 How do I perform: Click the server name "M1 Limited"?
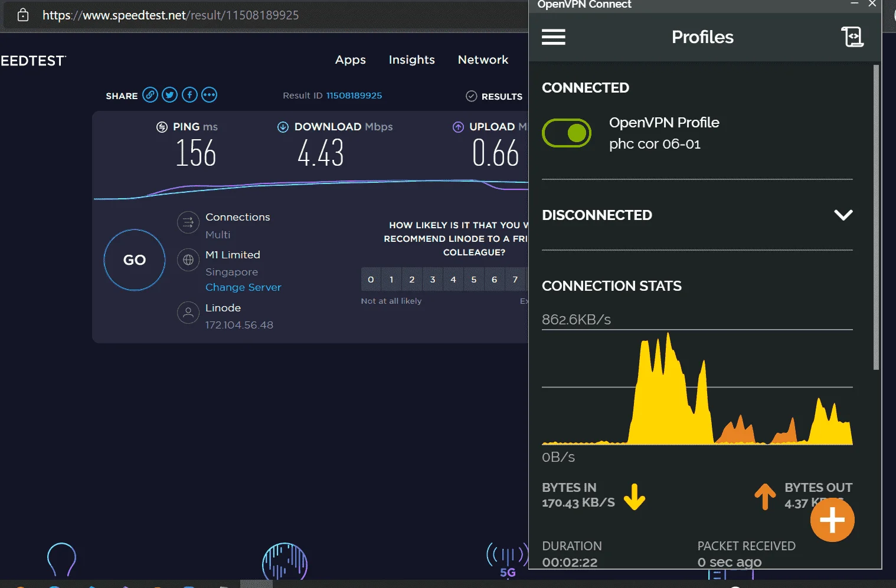233,255
